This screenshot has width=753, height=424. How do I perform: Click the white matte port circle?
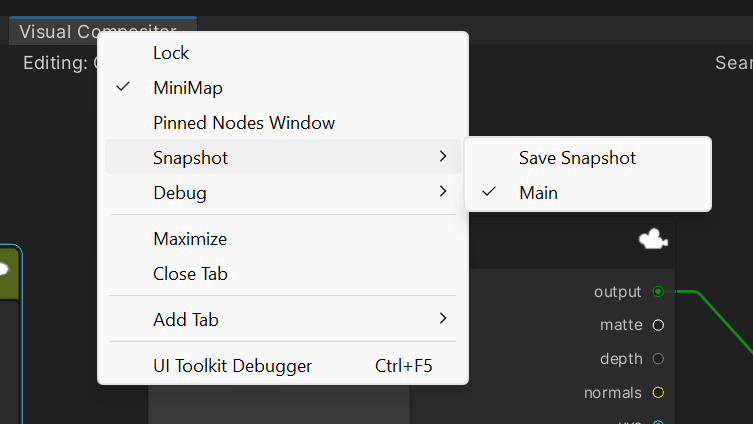pyautogui.click(x=658, y=325)
